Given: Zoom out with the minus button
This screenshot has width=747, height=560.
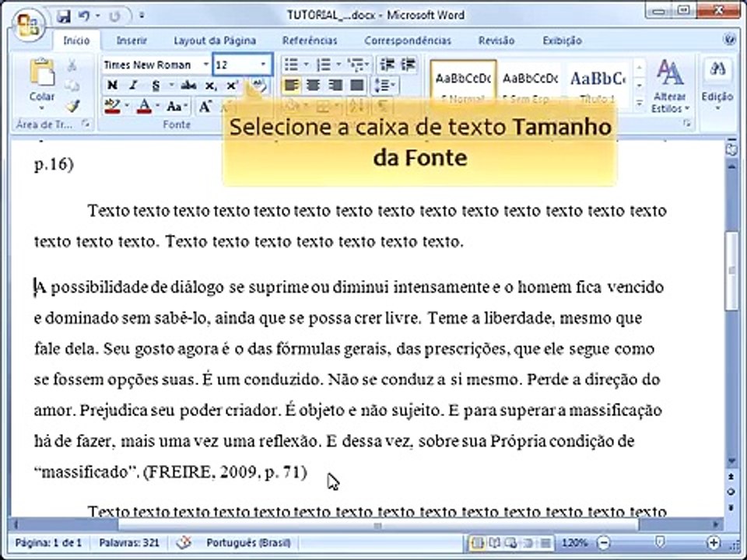Looking at the screenshot, I should pos(604,542).
